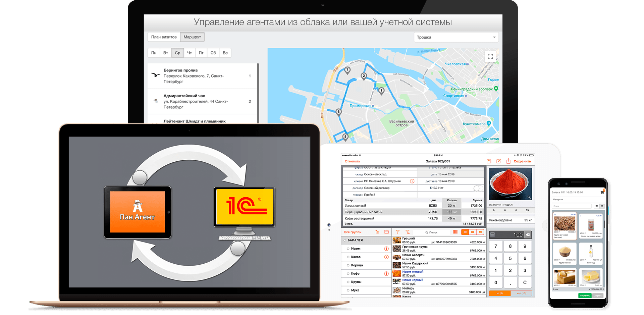This screenshot has height=315, width=644.
Task: Switch to the Маршрут tab
Action: click(192, 37)
